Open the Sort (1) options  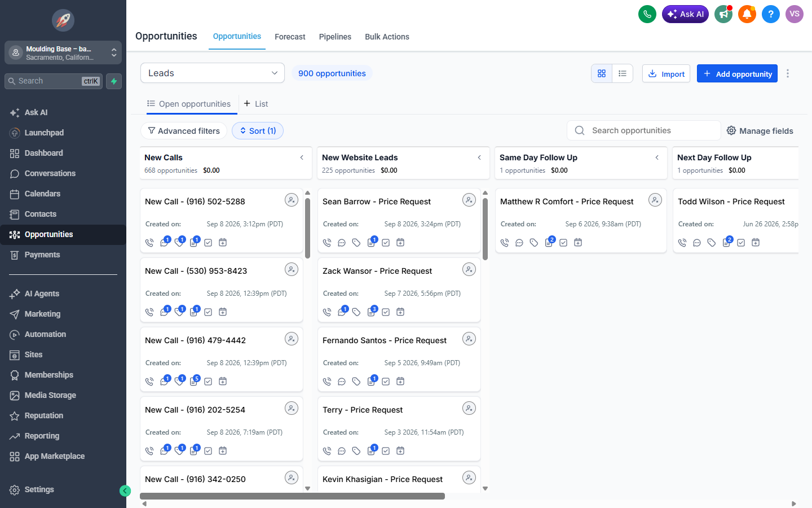coord(258,131)
